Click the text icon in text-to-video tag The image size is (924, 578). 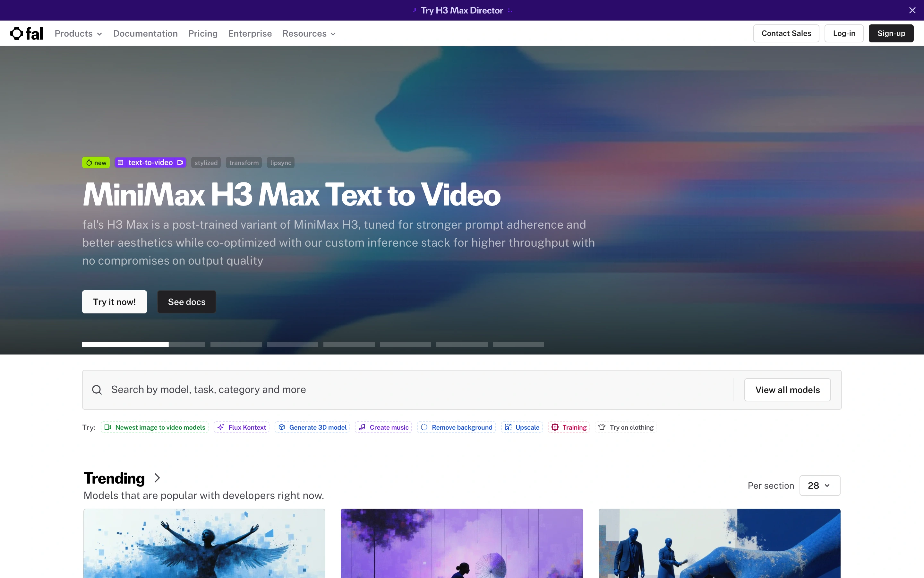coord(120,162)
